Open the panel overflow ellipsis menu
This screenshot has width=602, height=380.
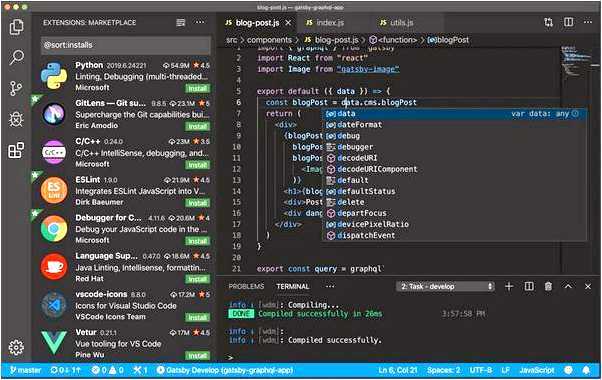[330, 286]
